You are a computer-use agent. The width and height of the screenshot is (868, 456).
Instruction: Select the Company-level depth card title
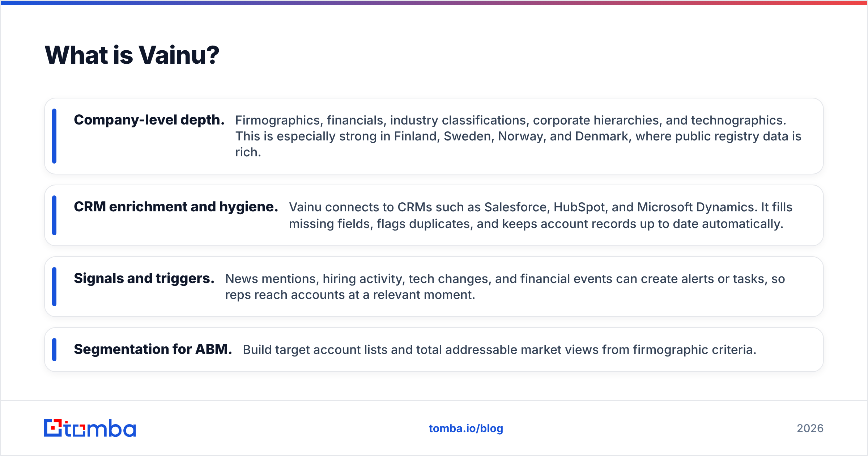pos(149,120)
